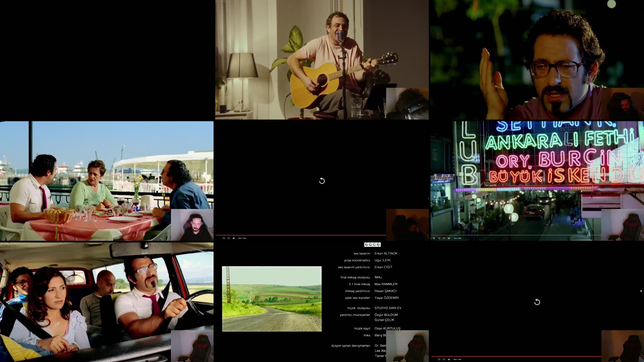The image size is (644, 362).
Task: Click the pause icon on the neon sign video
Action: (434, 238)
